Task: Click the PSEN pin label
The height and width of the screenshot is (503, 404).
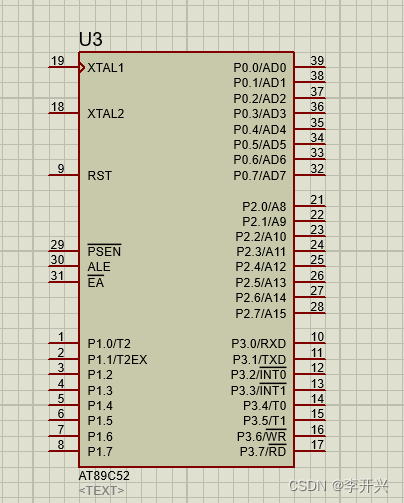Action: [x=104, y=251]
